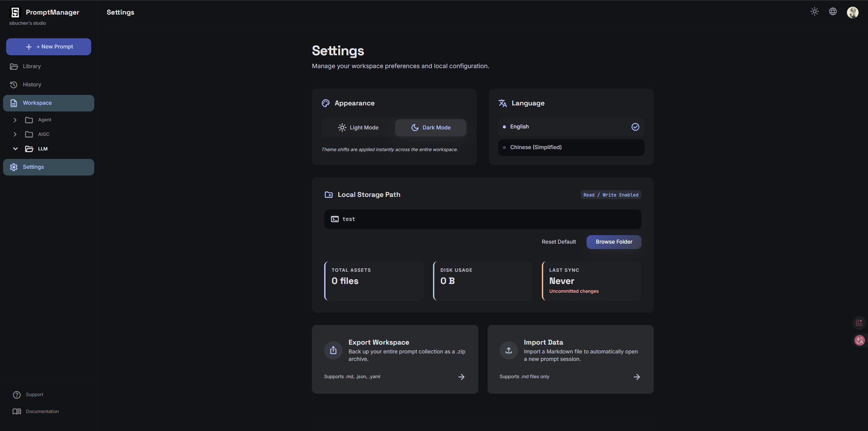868x431 pixels.
Task: Click the Browse Folder button
Action: (x=614, y=242)
